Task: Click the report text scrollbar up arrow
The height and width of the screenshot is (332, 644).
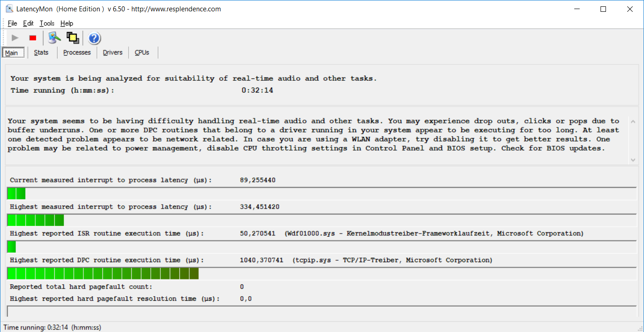Action: [x=633, y=122]
